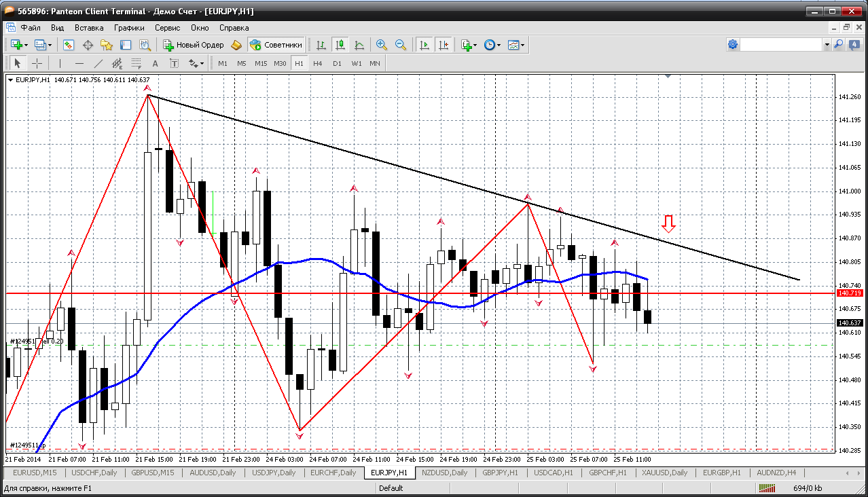Click inside the search input field
Image resolution: width=868 pixels, height=497 pixels.
click(x=782, y=45)
